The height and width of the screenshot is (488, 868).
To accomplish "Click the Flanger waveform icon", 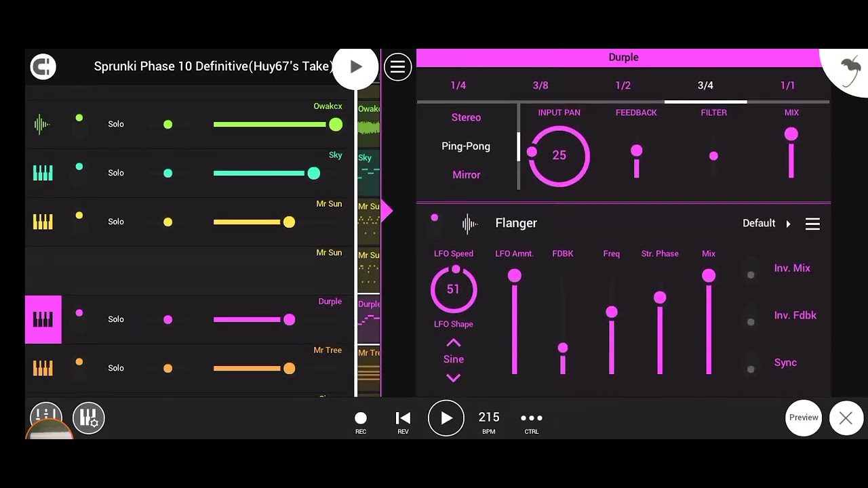I will (x=469, y=223).
